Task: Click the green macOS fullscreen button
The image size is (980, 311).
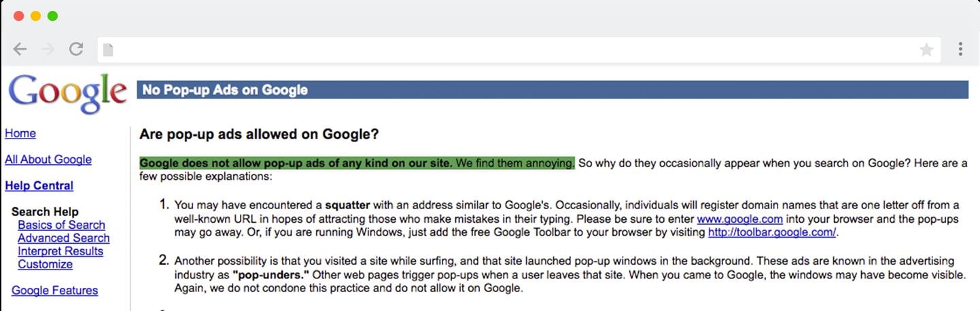Action: (52, 16)
